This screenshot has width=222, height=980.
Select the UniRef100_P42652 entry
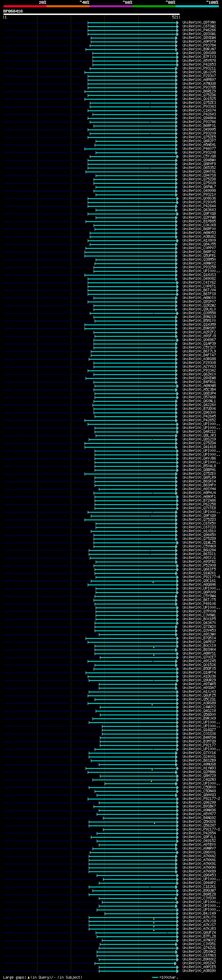click(x=199, y=420)
